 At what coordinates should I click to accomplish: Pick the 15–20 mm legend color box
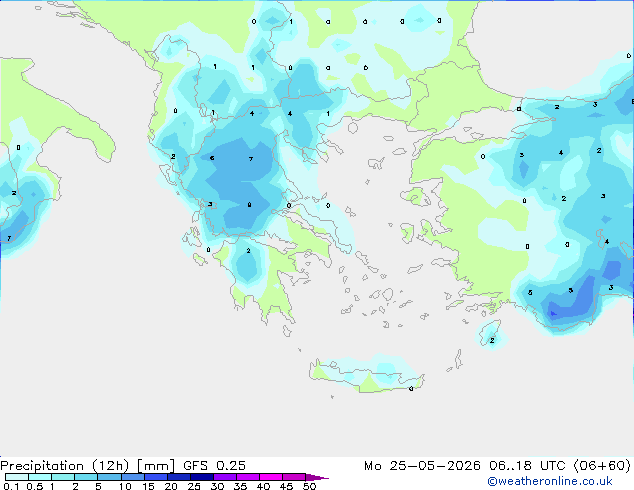click(x=155, y=477)
